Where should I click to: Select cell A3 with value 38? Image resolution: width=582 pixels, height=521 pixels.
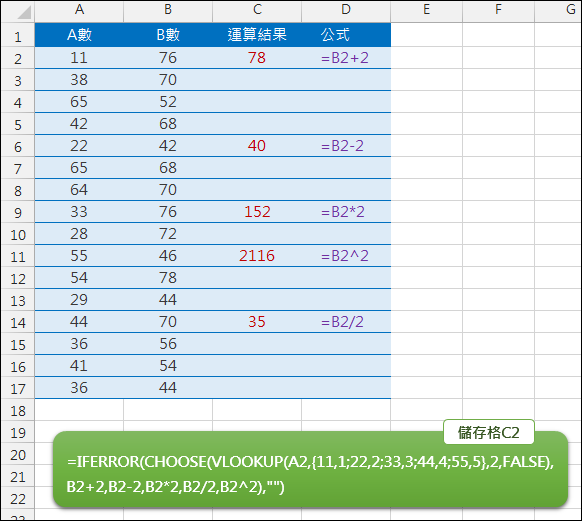coord(79,79)
